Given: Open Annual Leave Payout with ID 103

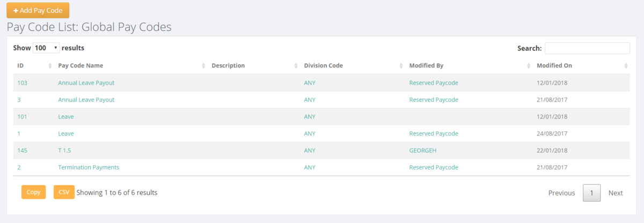Looking at the screenshot, I should 86,83.
